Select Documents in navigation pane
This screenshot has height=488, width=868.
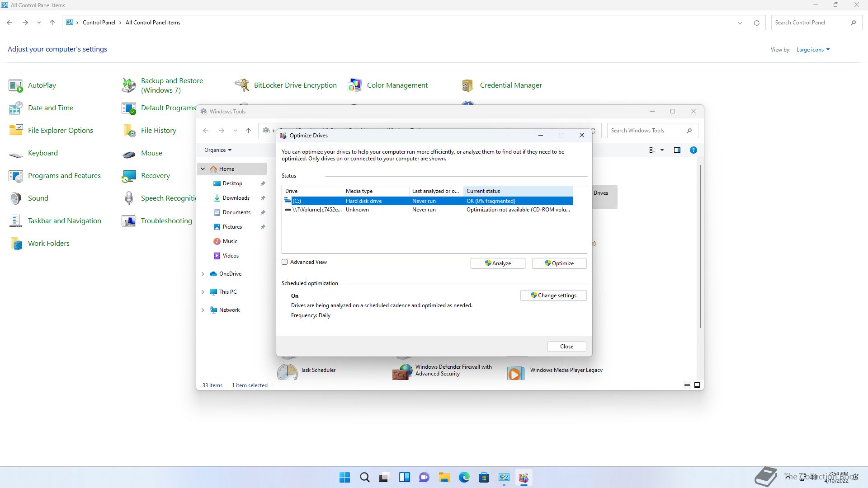tap(236, 212)
